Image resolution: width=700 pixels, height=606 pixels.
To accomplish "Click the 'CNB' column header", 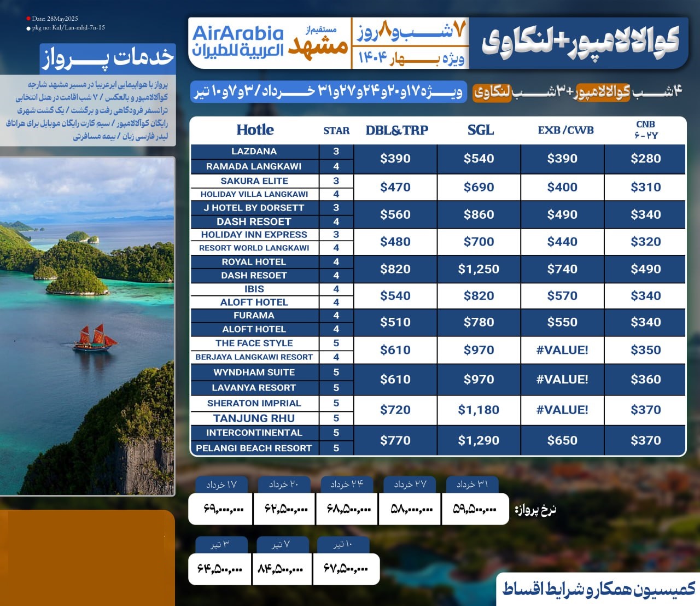I will point(645,125).
